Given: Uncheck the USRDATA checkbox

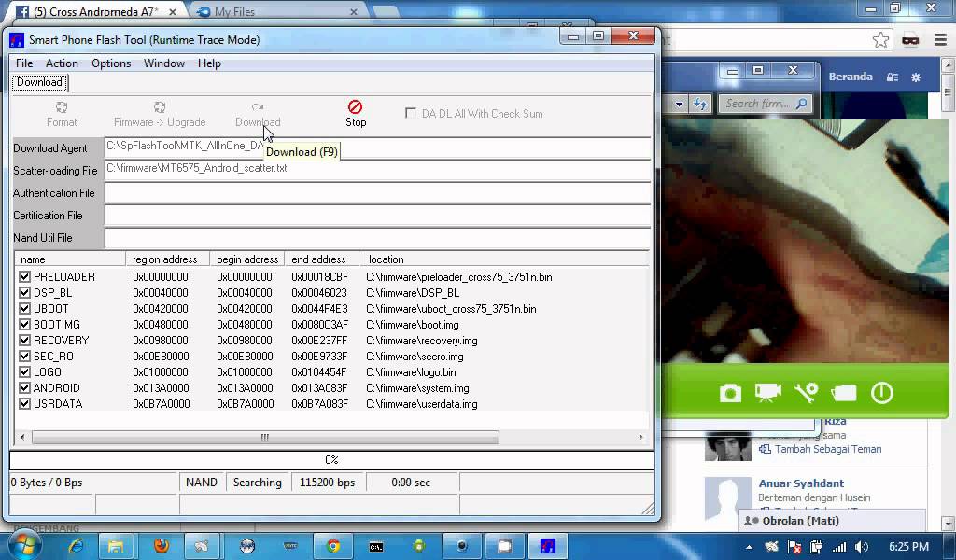Looking at the screenshot, I should pyautogui.click(x=24, y=403).
